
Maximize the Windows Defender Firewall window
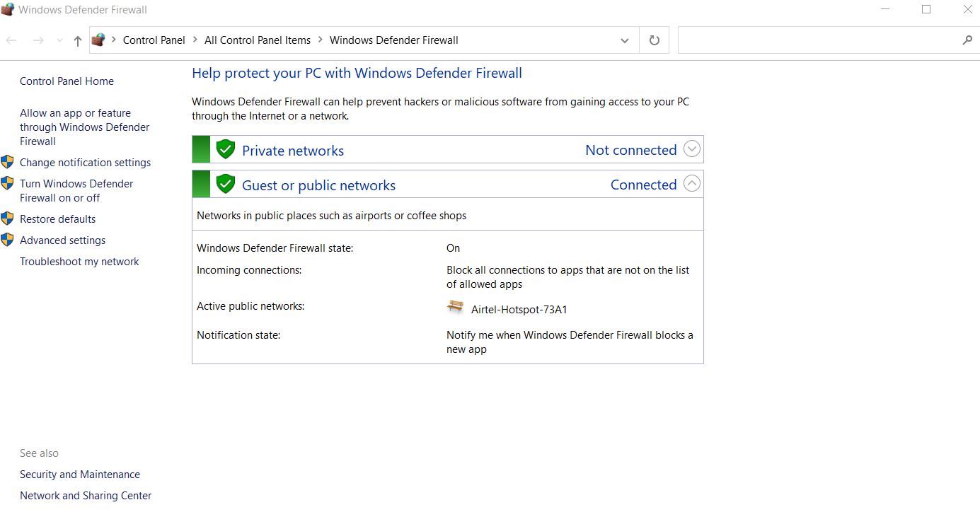point(926,10)
